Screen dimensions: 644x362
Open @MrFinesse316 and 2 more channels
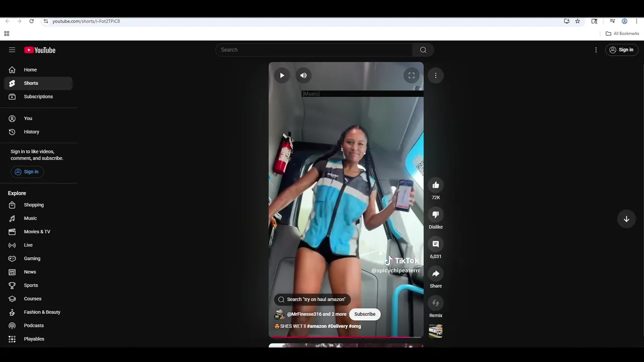coord(316,314)
